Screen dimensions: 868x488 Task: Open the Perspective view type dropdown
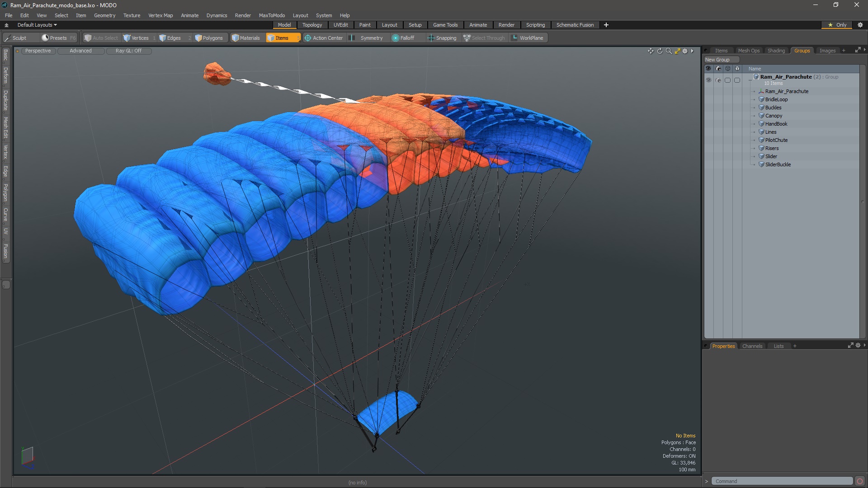38,51
